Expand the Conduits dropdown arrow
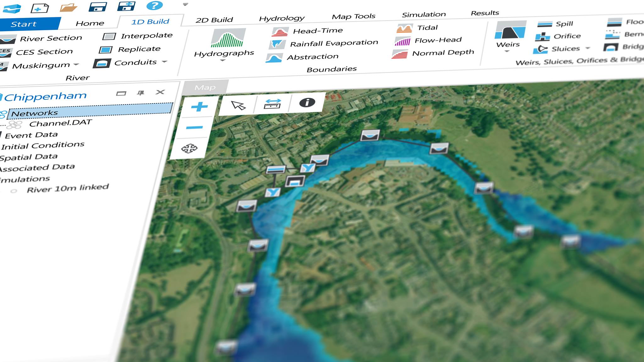This screenshot has width=644, height=362. pos(164,62)
